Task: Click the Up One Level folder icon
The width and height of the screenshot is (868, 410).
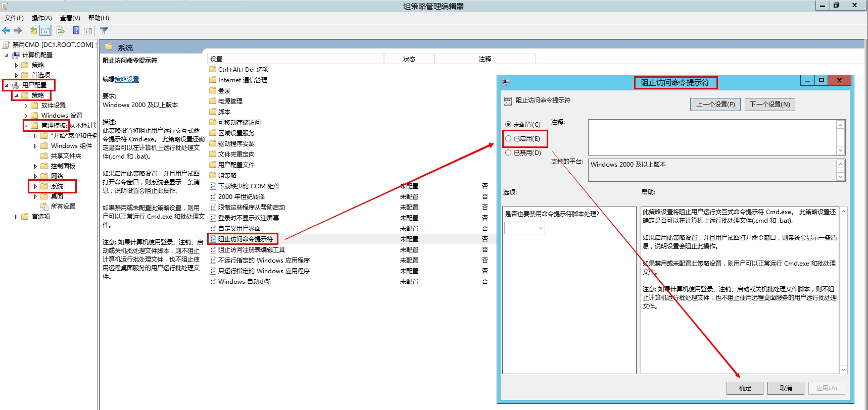Action: (x=33, y=31)
